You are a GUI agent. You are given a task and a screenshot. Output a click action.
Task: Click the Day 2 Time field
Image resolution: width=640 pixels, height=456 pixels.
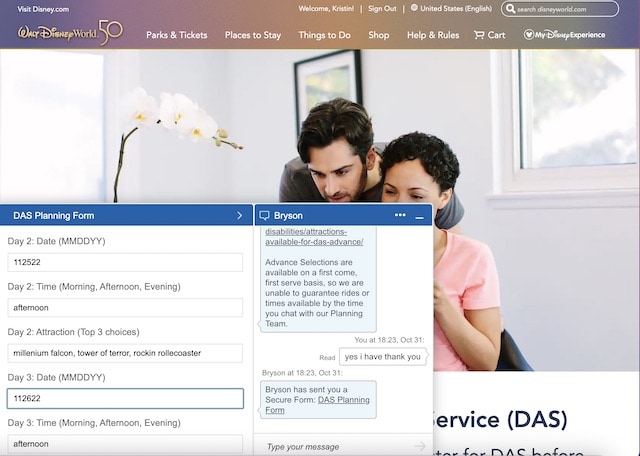[125, 307]
